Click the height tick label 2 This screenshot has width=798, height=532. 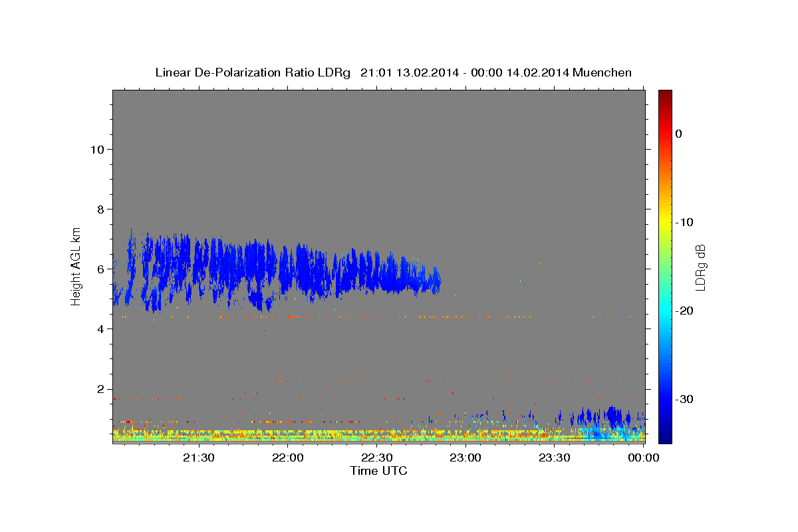pos(100,388)
